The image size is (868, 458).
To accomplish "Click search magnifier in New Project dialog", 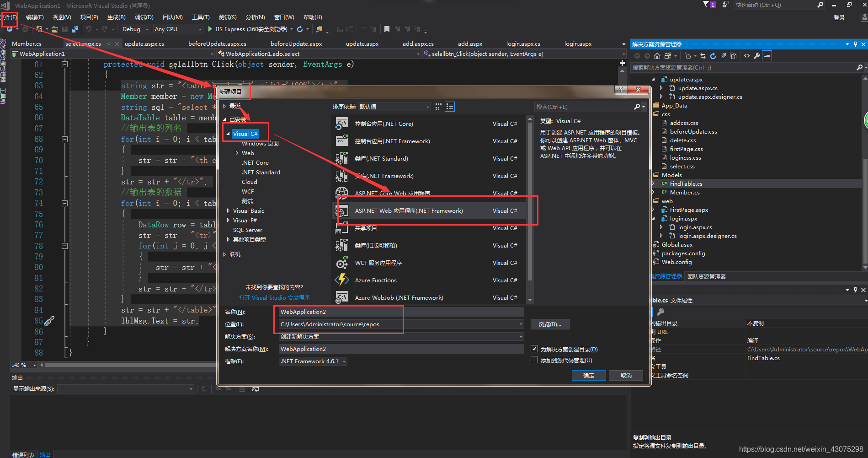I will [637, 107].
